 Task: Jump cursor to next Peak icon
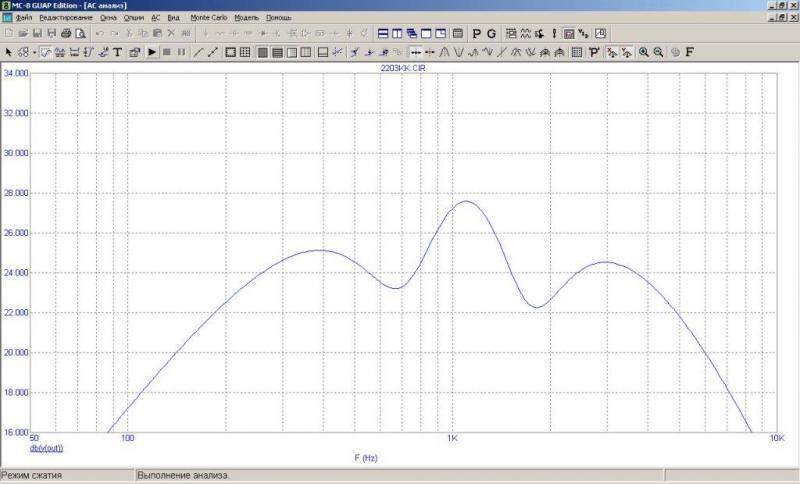point(444,52)
